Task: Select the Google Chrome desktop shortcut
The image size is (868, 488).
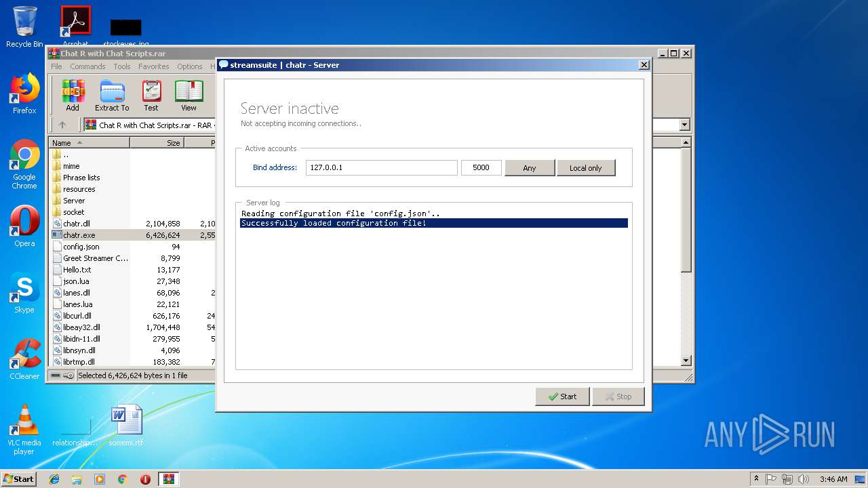Action: tap(24, 165)
